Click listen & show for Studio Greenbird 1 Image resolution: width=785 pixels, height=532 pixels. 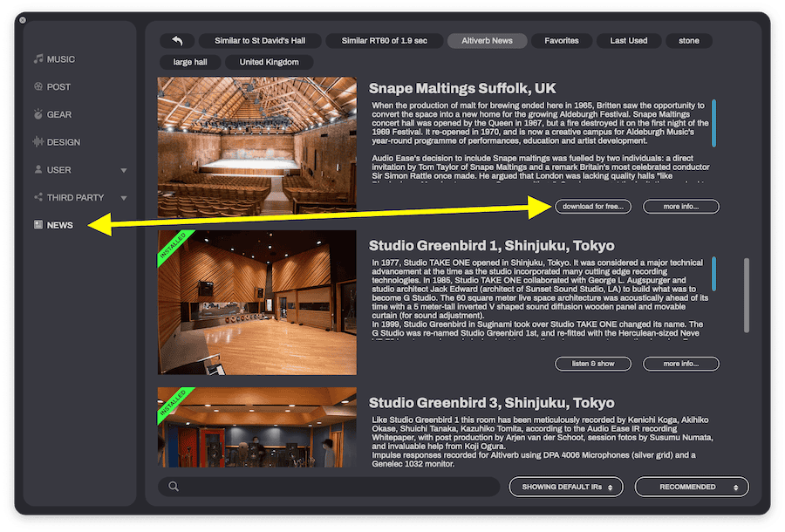(593, 364)
